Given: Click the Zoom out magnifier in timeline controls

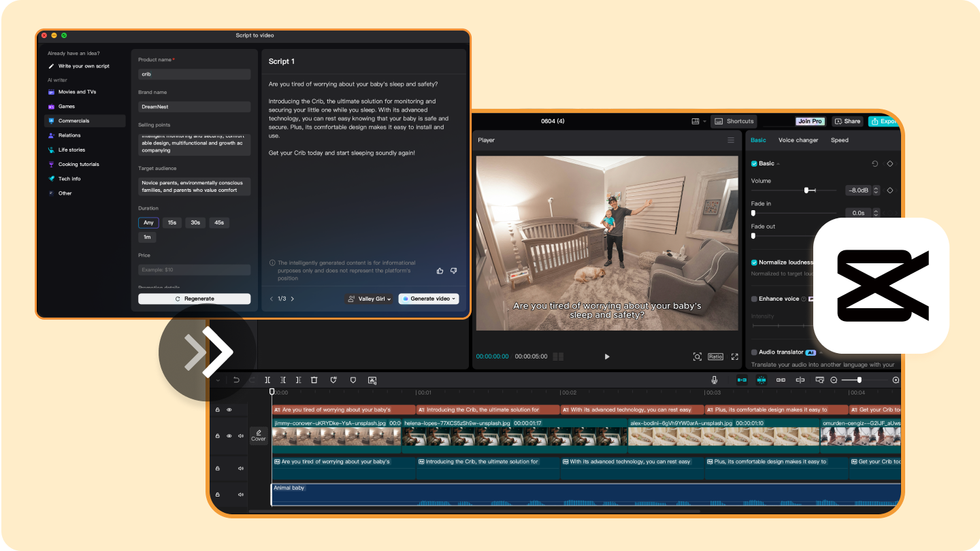Looking at the screenshot, I should point(834,380).
